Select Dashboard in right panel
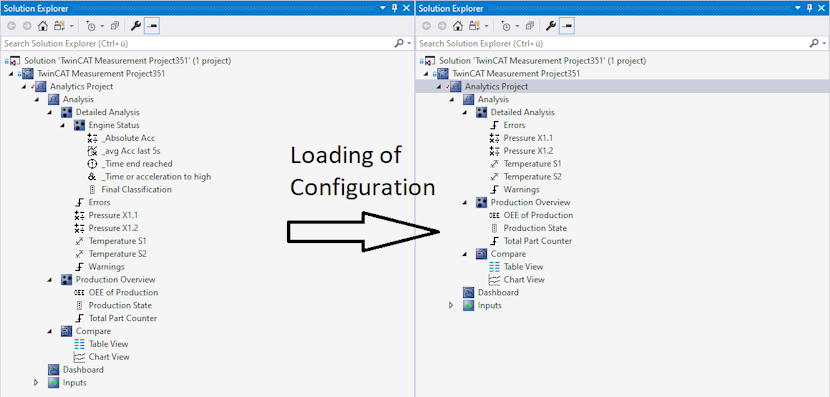Viewport: 830px width, 397px height. (x=498, y=293)
